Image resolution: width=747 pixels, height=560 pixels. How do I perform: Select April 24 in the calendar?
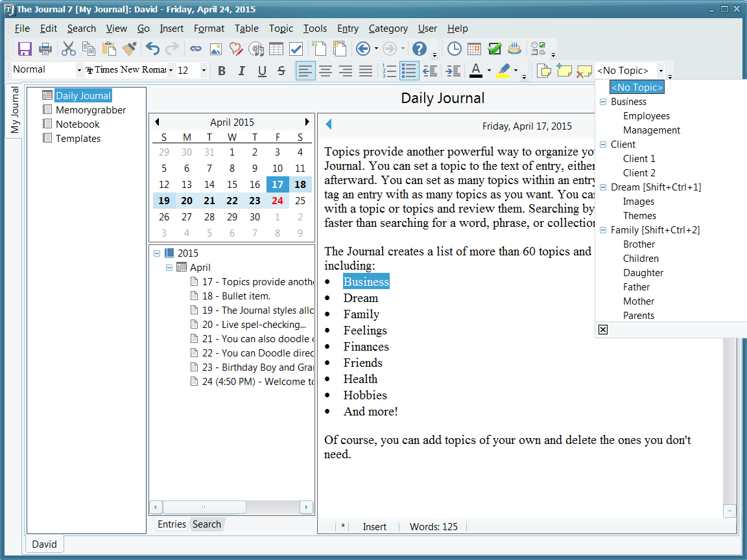tap(278, 201)
